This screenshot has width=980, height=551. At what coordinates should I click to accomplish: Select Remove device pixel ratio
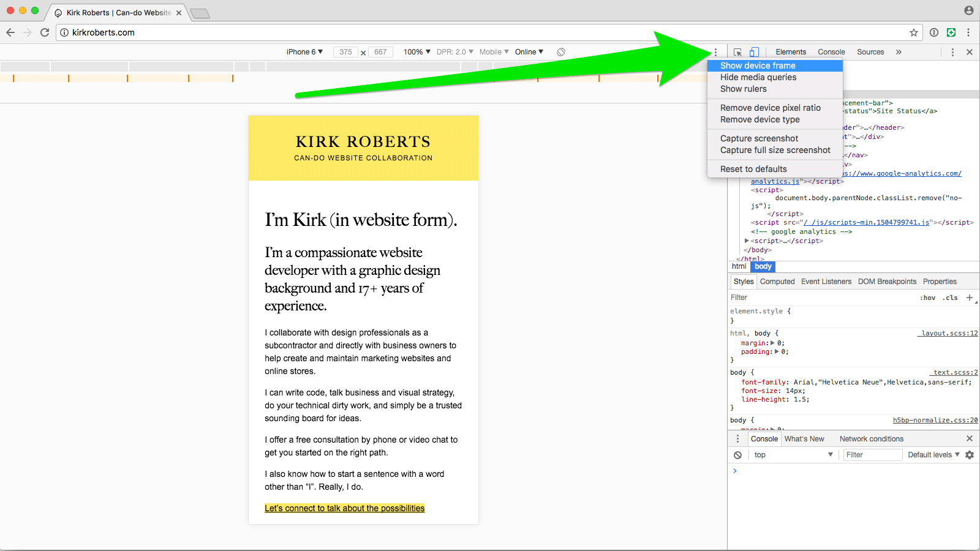[775, 108]
